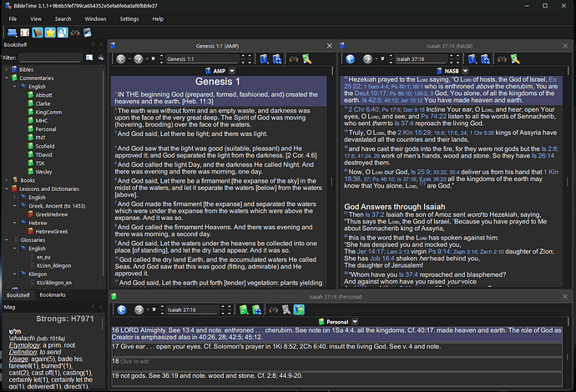Open the View menu
This screenshot has height=392, width=576.
pyautogui.click(x=36, y=18)
